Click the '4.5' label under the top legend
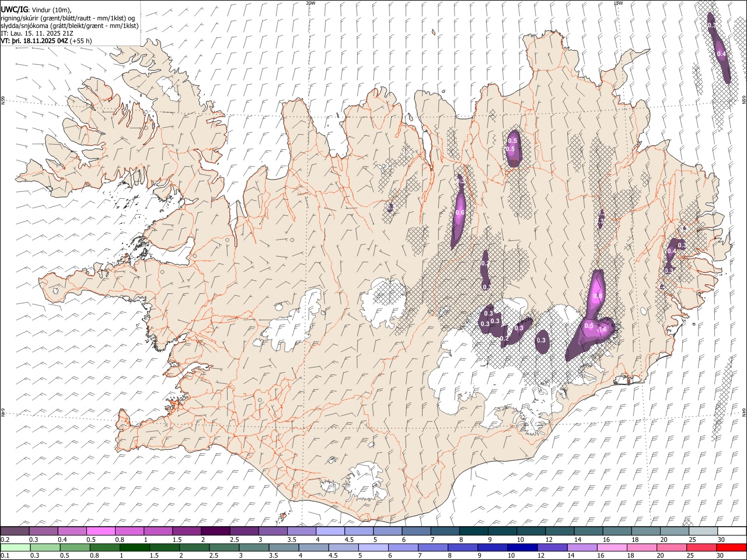This screenshot has width=747, height=560. pos(349,540)
